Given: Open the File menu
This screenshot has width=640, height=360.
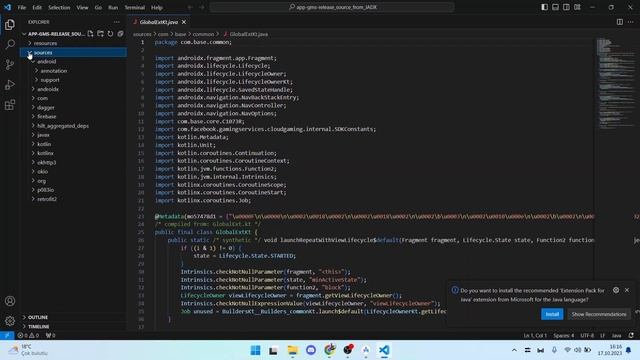Looking at the screenshot, I should coord(22,7).
